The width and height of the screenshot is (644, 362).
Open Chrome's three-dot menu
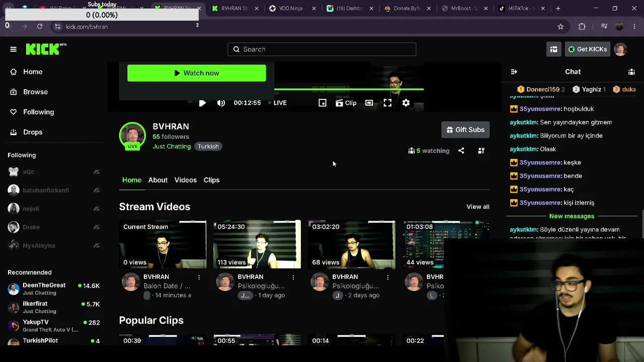point(634,27)
